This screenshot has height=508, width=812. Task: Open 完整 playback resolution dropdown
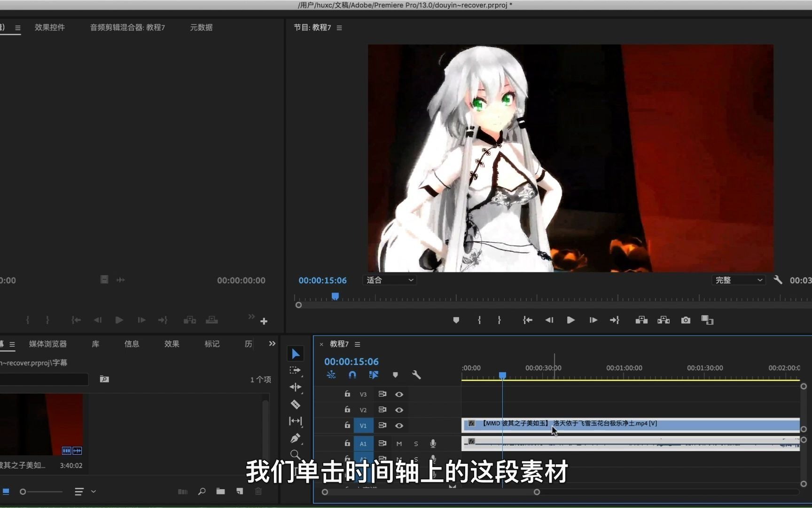739,280
